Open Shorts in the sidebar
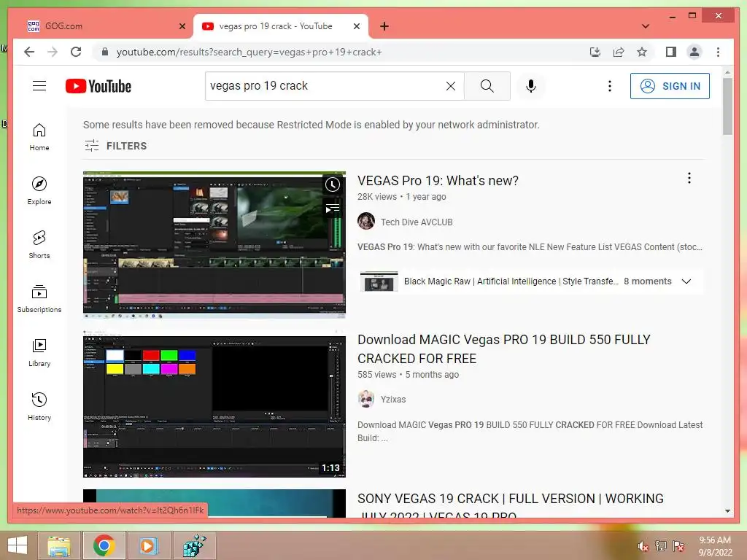 39,245
